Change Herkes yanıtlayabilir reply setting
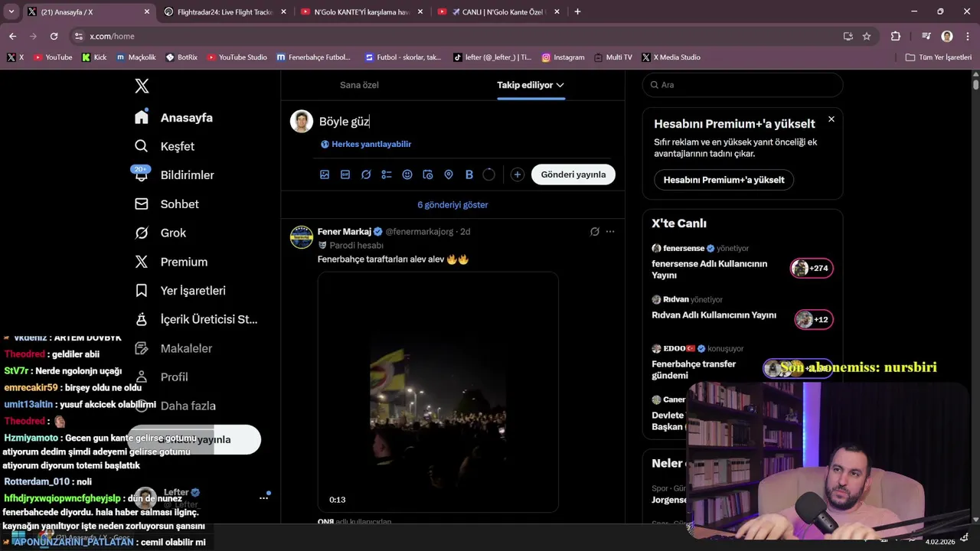Viewport: 980px width, 551px height. click(366, 144)
